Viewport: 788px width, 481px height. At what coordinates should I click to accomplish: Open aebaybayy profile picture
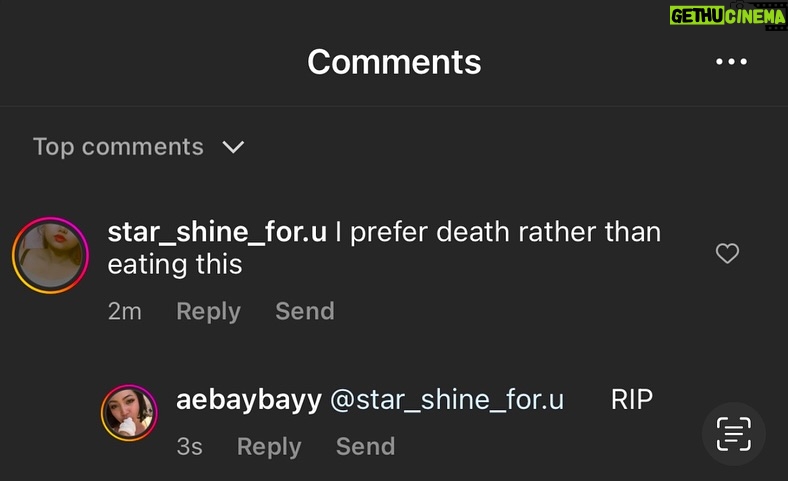[x=130, y=412]
